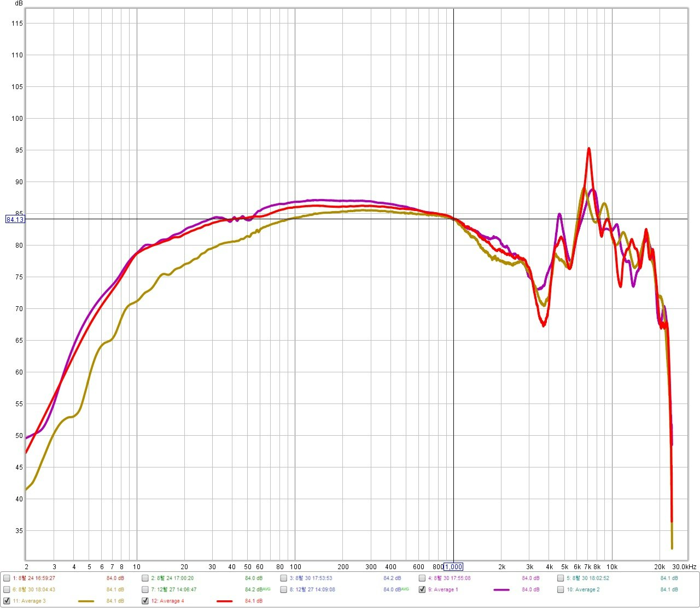Click the dB unit label above the vertical axis
Image resolution: width=700 pixels, height=608 pixels.
[19, 3]
